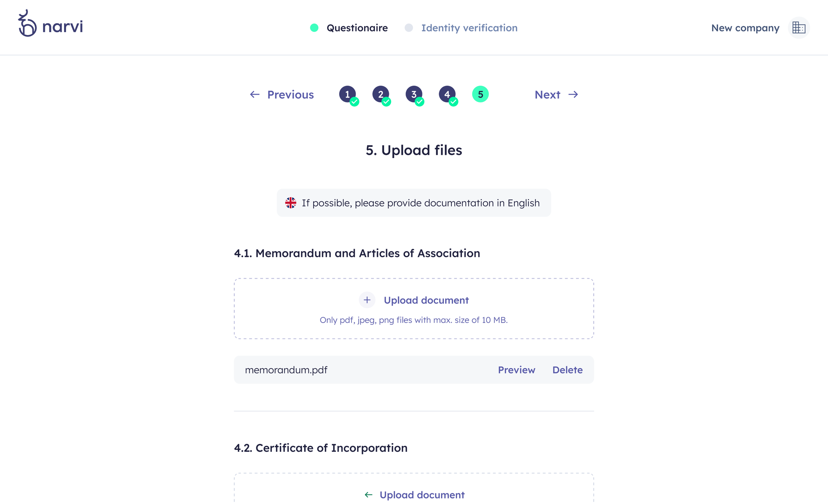
Task: Go to questionnaire step 1
Action: point(348,94)
